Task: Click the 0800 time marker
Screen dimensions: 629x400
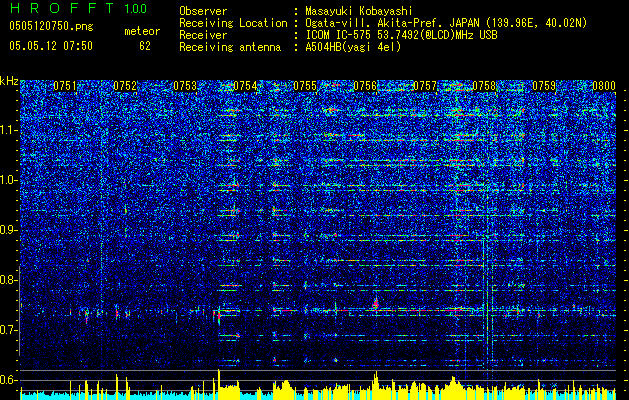Action: pos(604,86)
